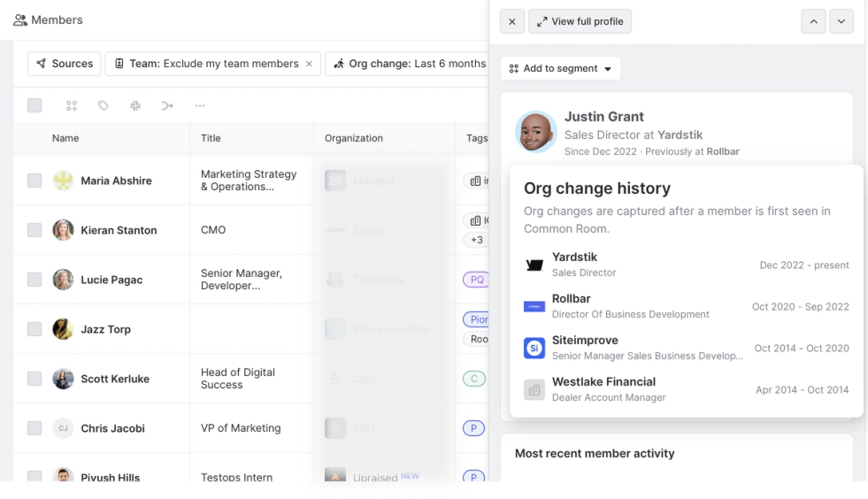Screen dimensions: 868x499
Task: Open the more options ellipsis in toolbar
Action: [x=200, y=105]
